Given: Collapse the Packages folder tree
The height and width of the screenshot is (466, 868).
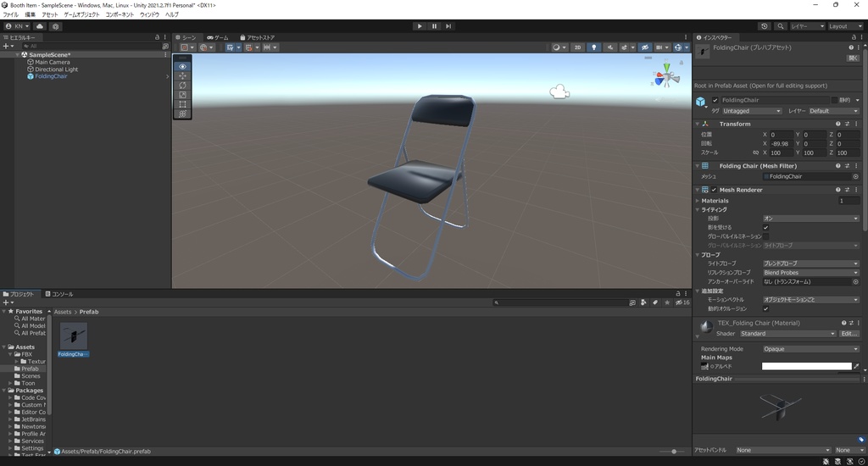Looking at the screenshot, I should click(x=4, y=391).
